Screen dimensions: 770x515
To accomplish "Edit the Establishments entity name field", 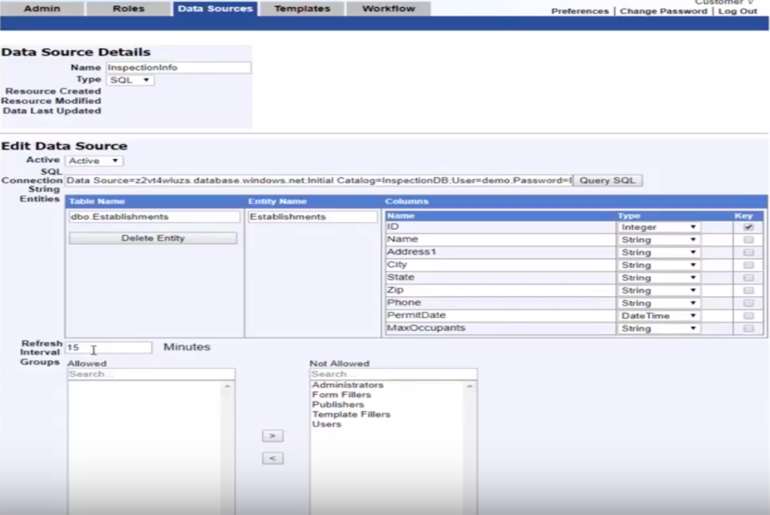I will pyautogui.click(x=312, y=217).
